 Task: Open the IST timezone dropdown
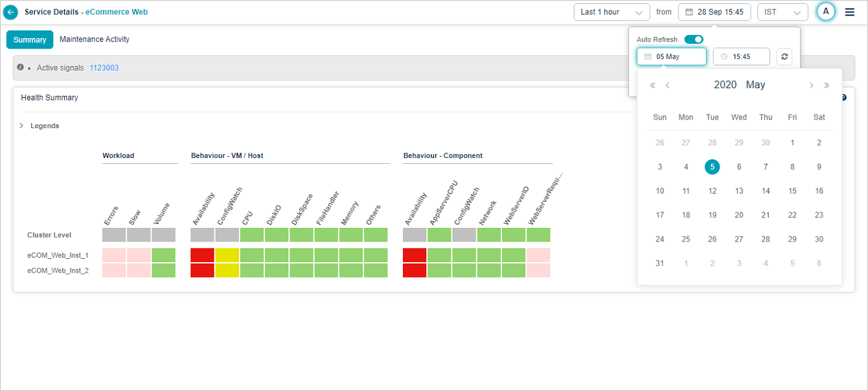[x=782, y=12]
